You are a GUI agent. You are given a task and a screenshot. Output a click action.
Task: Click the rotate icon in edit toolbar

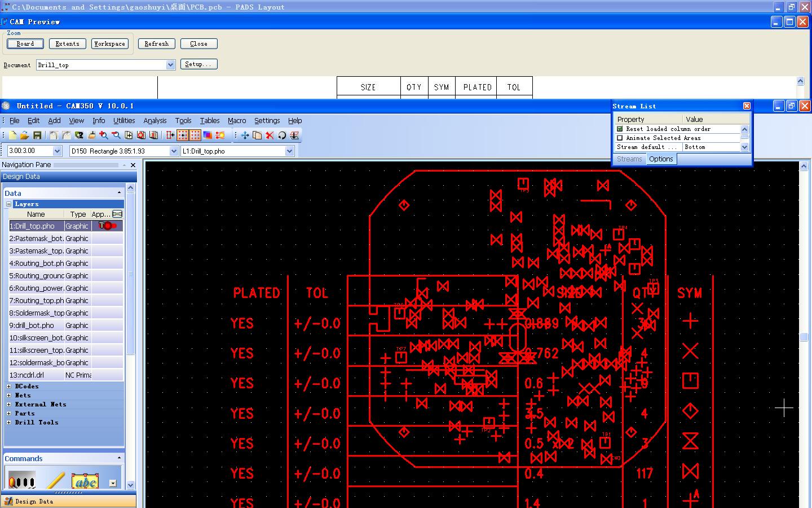coord(282,135)
